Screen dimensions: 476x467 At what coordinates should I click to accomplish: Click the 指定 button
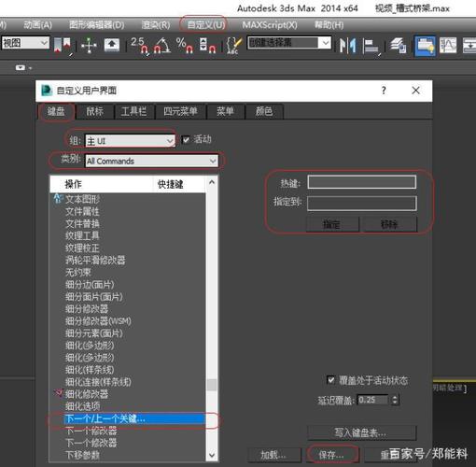[x=332, y=224]
